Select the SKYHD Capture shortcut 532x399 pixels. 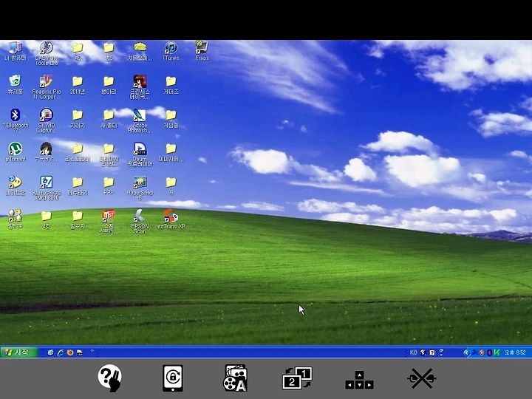click(47, 120)
